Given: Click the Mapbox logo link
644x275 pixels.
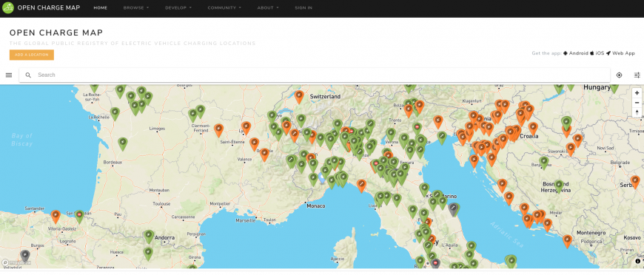Looking at the screenshot, I should pyautogui.click(x=16, y=262).
